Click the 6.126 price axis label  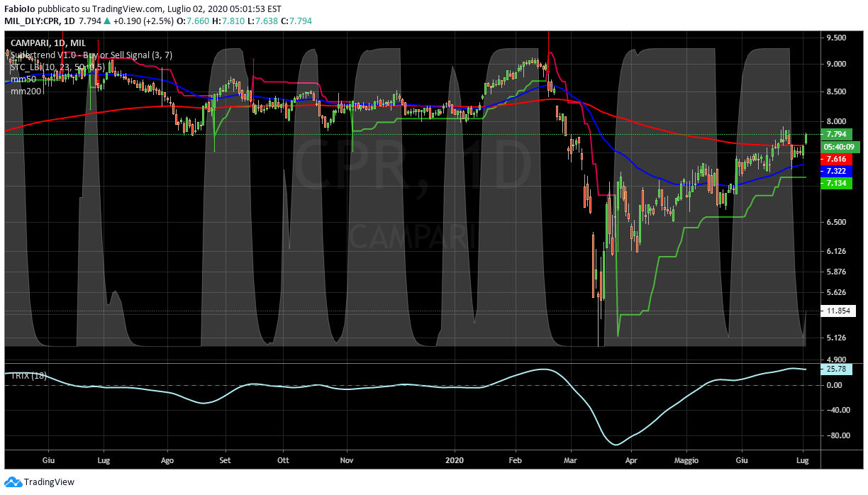[x=836, y=251]
